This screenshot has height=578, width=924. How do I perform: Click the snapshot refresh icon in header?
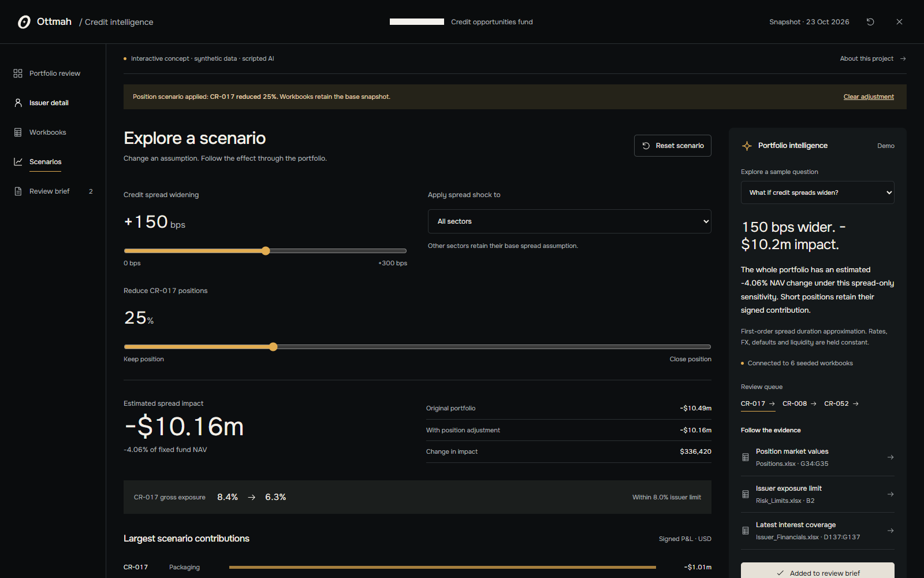pos(870,22)
